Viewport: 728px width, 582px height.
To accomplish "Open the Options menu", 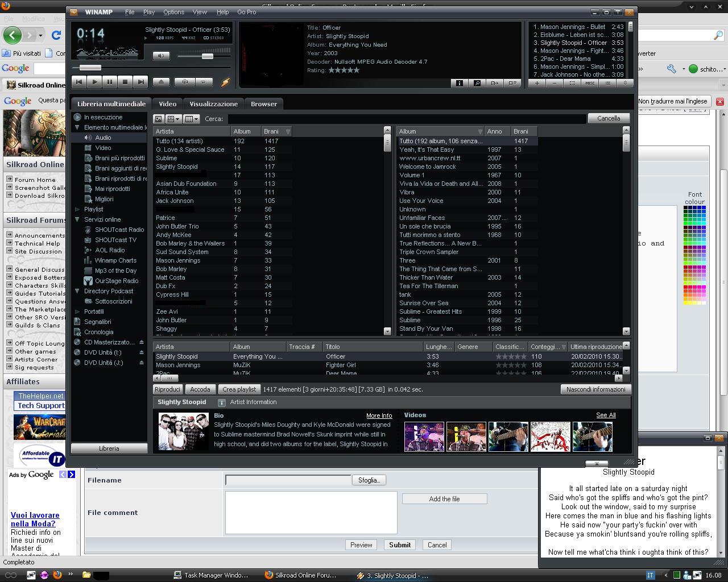I will [x=173, y=12].
